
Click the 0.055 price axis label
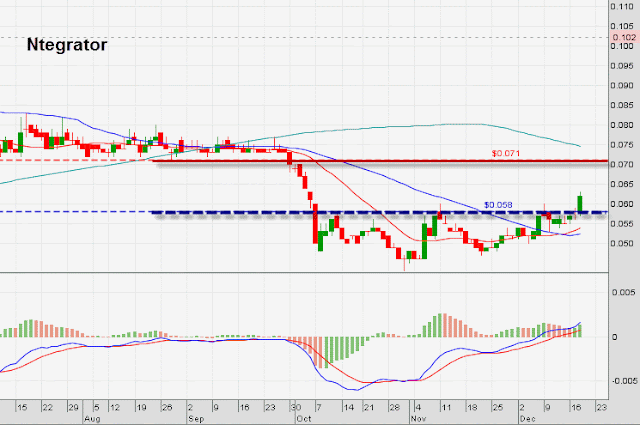point(622,224)
